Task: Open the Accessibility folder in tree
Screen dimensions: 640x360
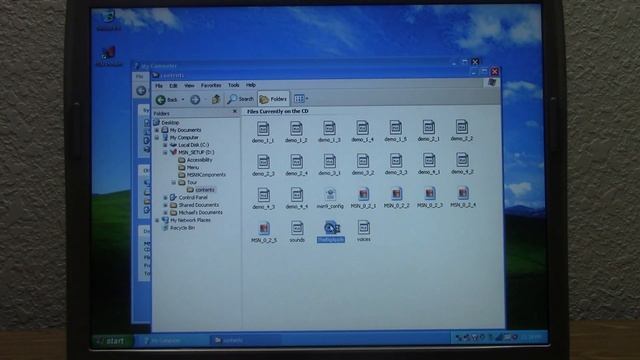Action: pyautogui.click(x=200, y=160)
